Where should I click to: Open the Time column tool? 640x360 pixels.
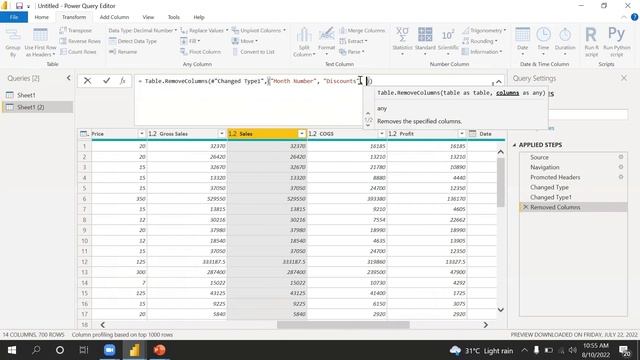543,42
